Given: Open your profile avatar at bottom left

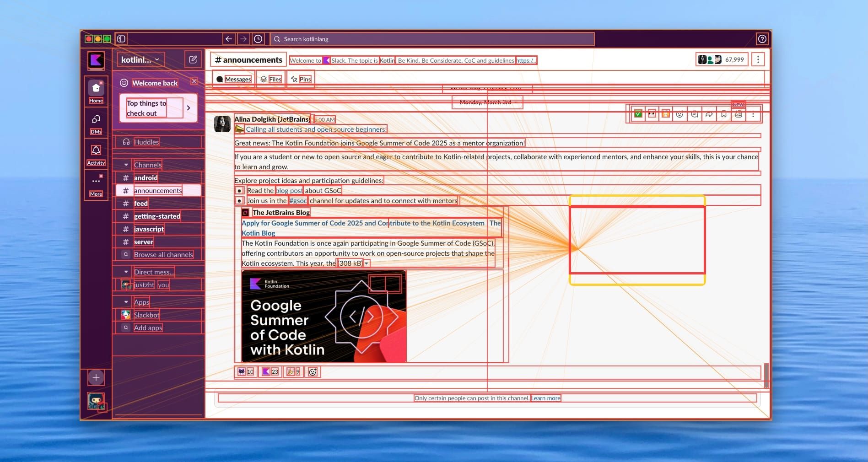Looking at the screenshot, I should point(96,401).
